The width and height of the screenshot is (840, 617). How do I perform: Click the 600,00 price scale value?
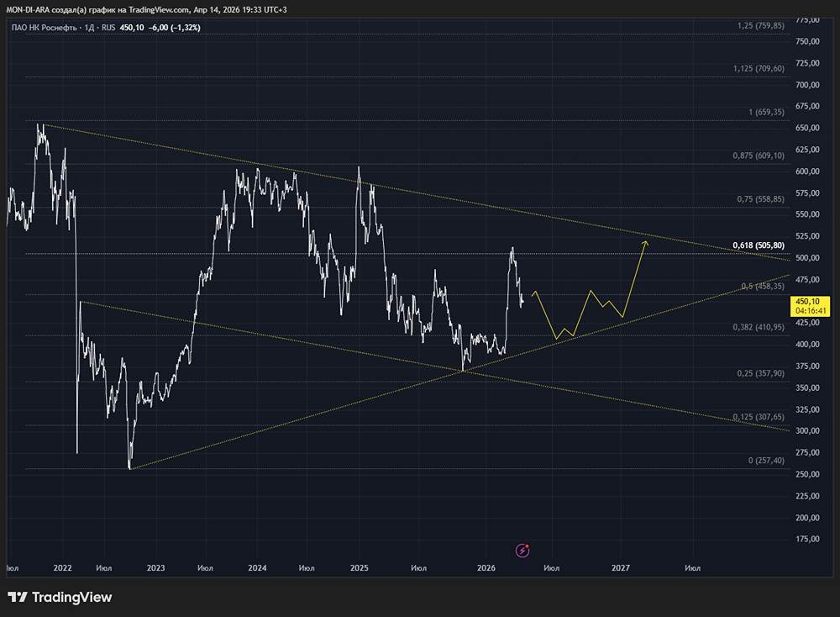pos(808,171)
